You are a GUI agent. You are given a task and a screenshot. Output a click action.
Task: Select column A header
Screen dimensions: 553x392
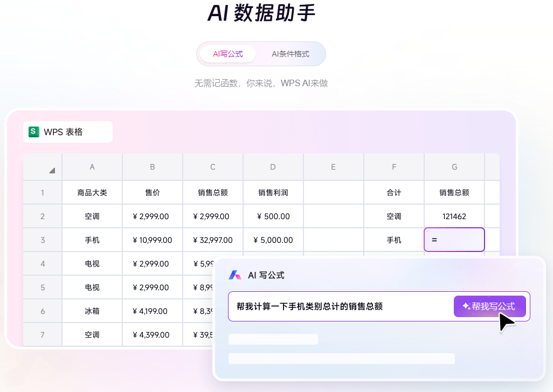pos(92,167)
